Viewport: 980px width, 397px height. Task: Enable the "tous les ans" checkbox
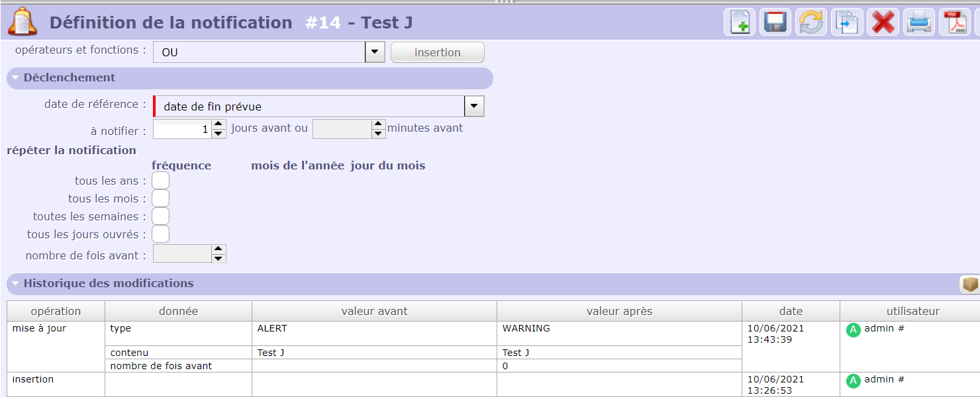click(160, 181)
